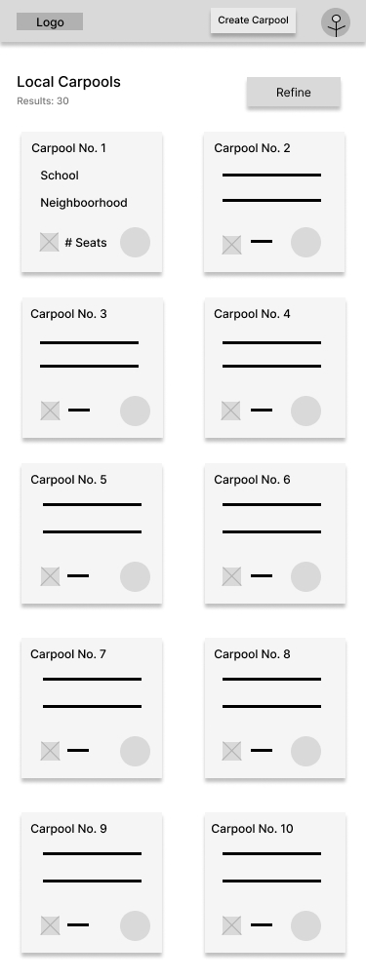The width and height of the screenshot is (366, 980).
Task: Select the round avatar circle in Carpool No. 1
Action: (135, 243)
